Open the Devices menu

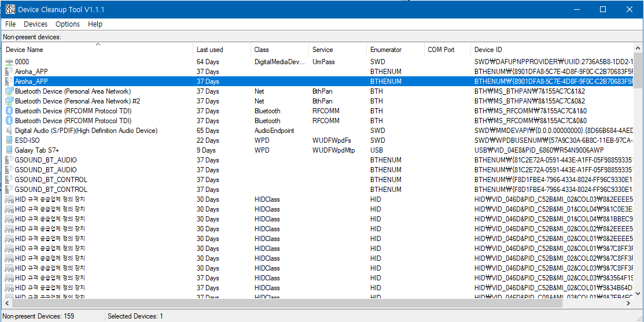[x=35, y=24]
